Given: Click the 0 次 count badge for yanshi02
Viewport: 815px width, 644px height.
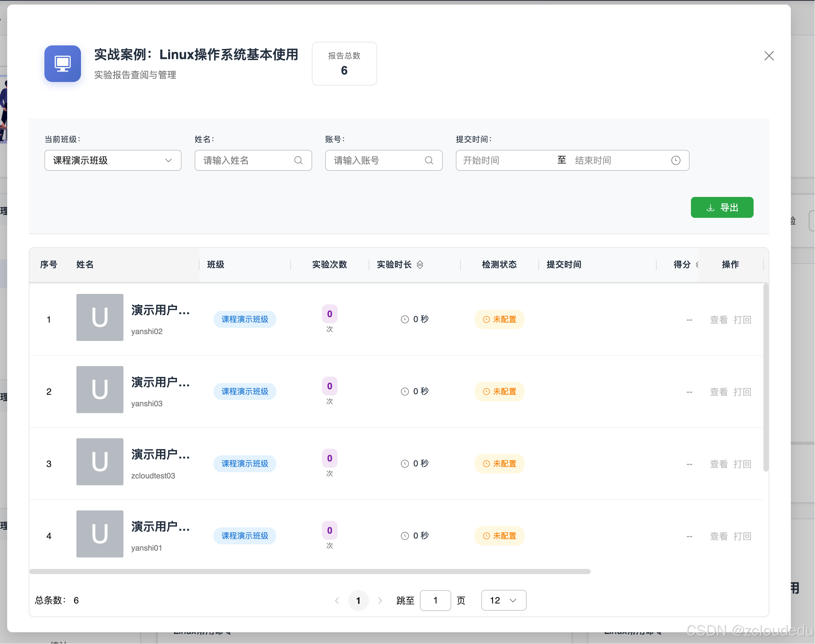Looking at the screenshot, I should [x=329, y=319].
